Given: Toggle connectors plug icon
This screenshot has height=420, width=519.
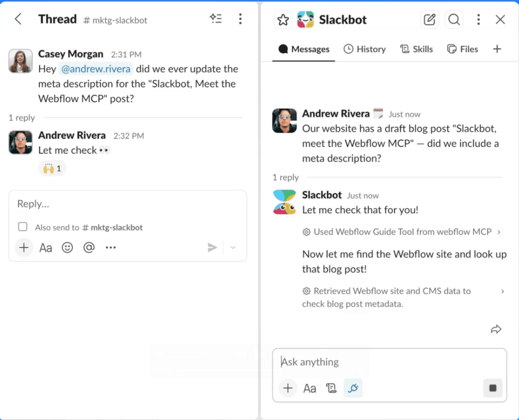Looking at the screenshot, I should 353,388.
